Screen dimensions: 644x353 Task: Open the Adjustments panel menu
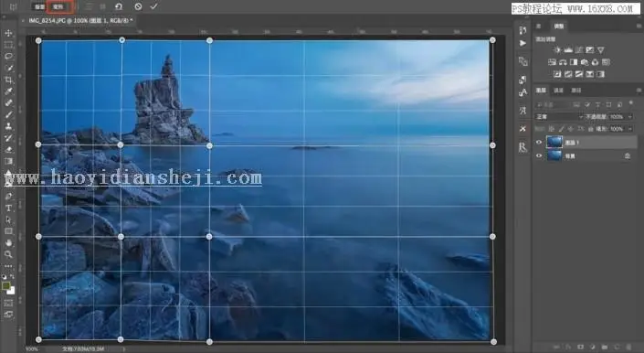[639, 27]
